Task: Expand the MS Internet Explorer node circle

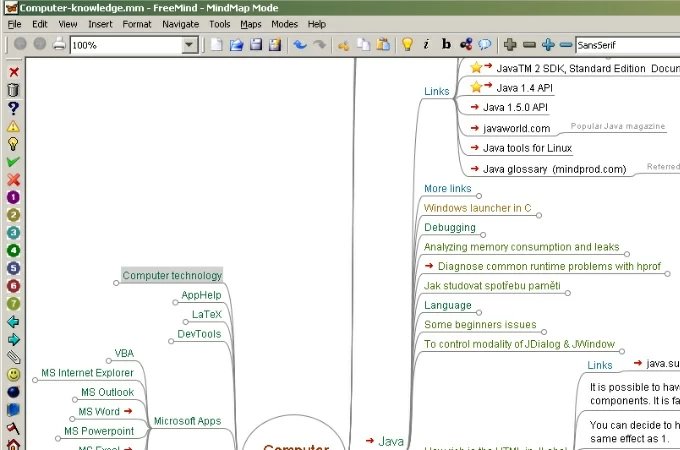Action: [35, 380]
